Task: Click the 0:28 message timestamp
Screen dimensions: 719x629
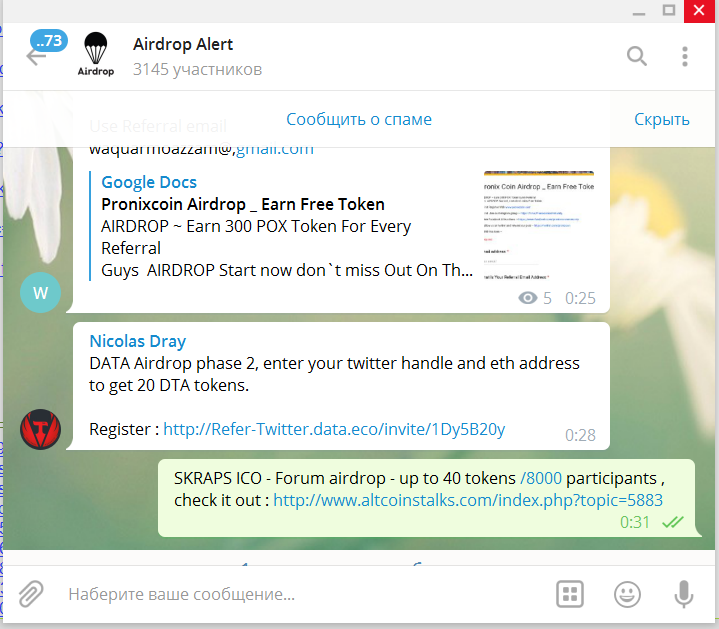Action: [x=580, y=435]
